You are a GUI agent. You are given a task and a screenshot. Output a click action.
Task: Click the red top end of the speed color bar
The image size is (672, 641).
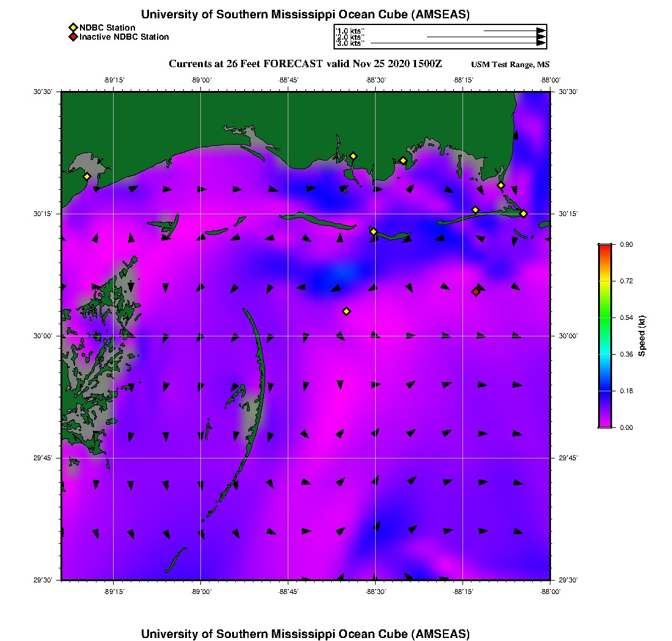pos(604,248)
